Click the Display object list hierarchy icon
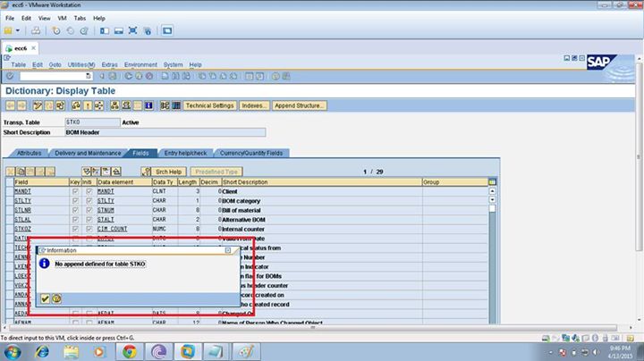The width and height of the screenshot is (644, 361). coord(115,105)
